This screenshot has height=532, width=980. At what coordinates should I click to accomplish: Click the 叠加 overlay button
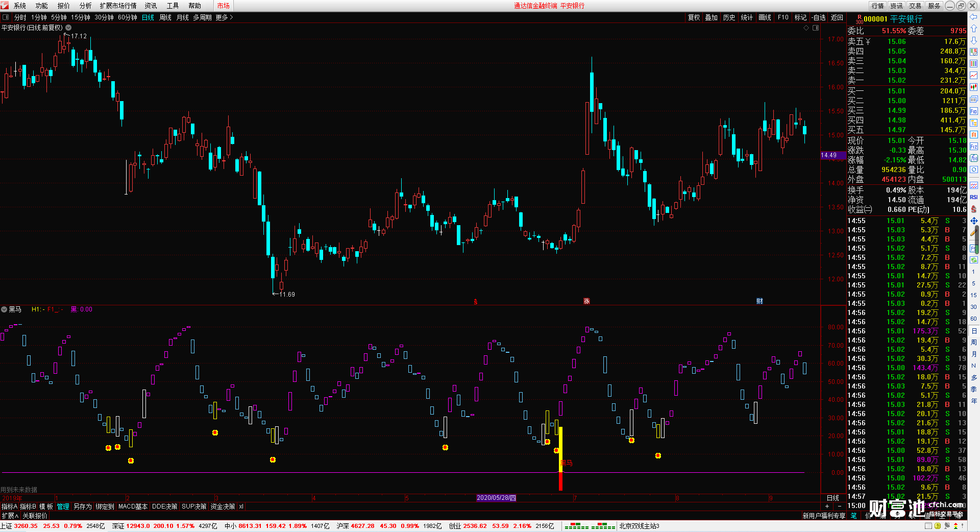tap(712, 17)
